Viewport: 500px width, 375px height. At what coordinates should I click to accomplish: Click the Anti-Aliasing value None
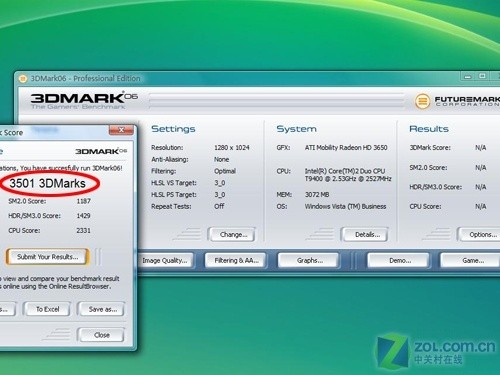[222, 159]
